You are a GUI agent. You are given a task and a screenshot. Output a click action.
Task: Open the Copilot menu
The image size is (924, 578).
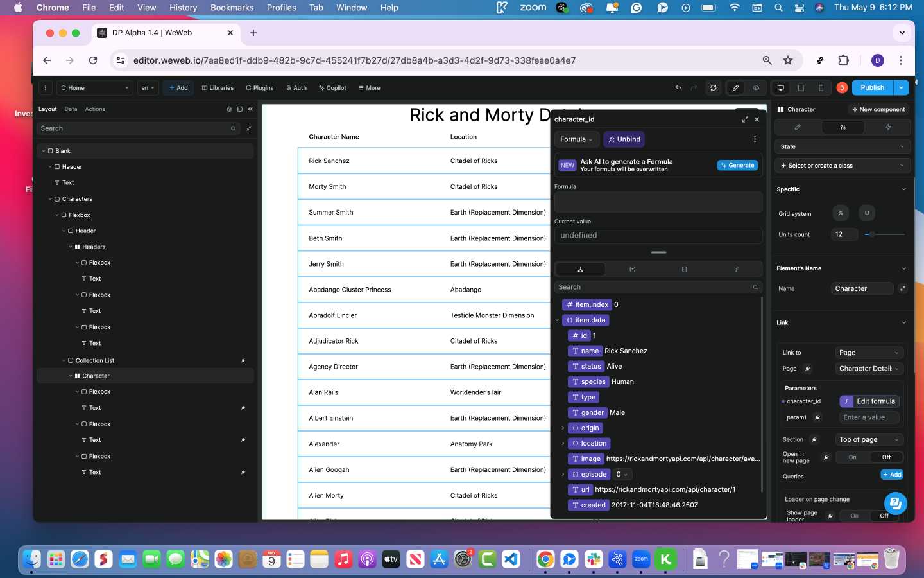pyautogui.click(x=332, y=88)
